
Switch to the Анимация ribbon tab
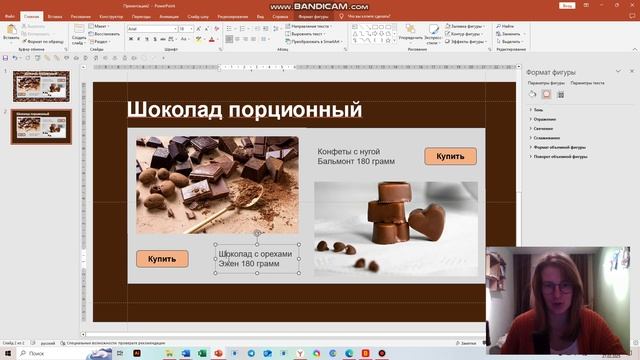169,17
